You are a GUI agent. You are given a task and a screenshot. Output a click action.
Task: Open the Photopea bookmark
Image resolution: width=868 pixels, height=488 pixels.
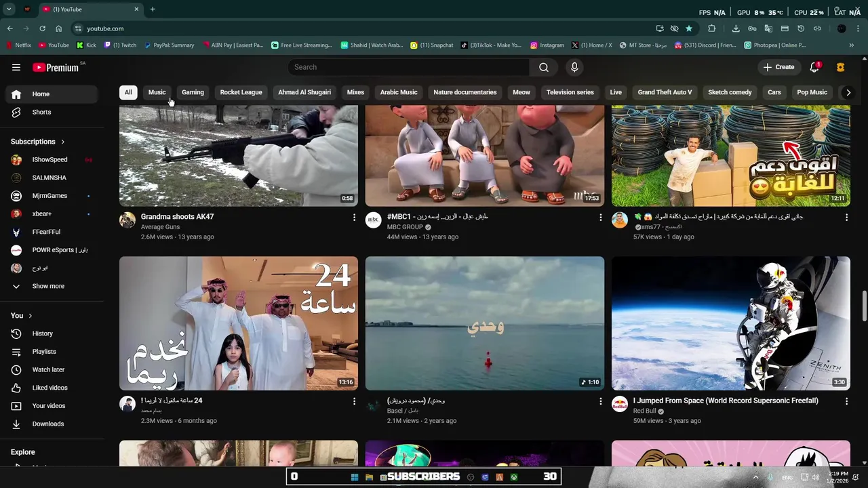pos(774,45)
